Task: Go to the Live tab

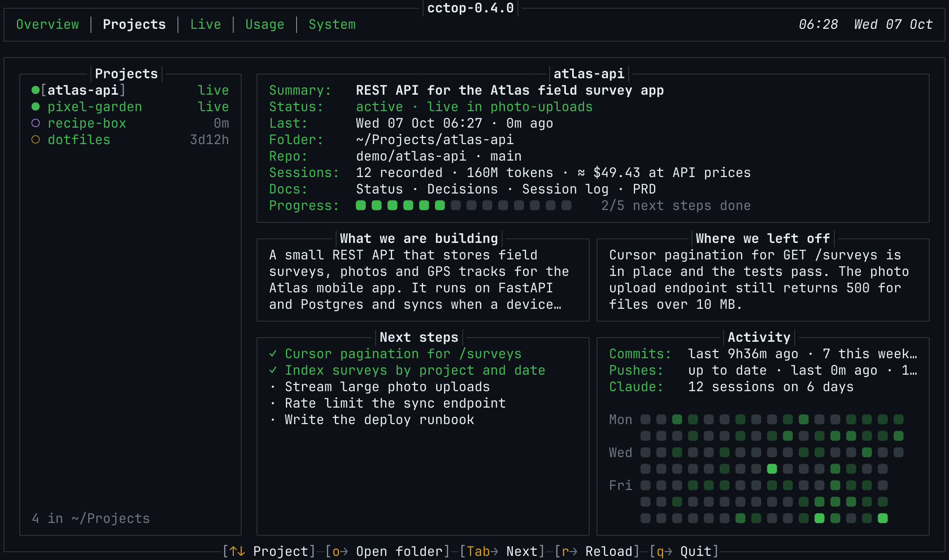Action: point(206,24)
